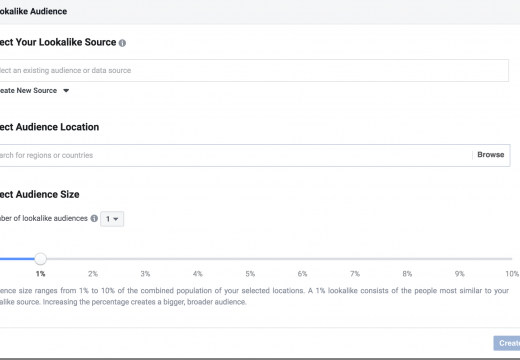Expand the Create New Source dropdown
Screen dimensions: 520x360
point(34,91)
